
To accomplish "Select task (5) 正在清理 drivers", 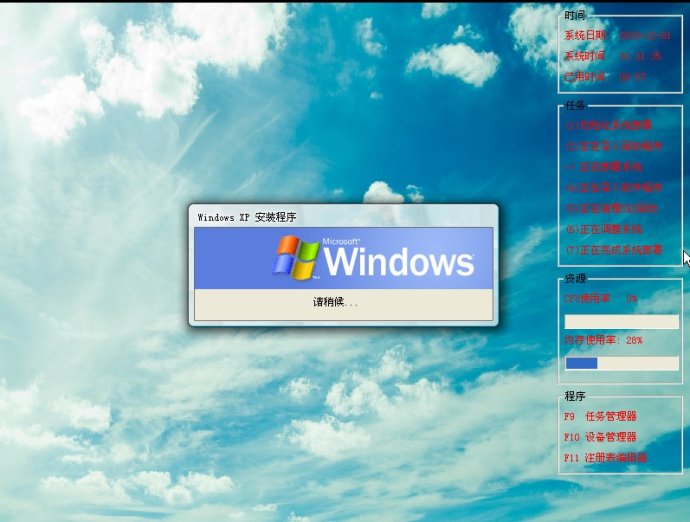I will (612, 208).
